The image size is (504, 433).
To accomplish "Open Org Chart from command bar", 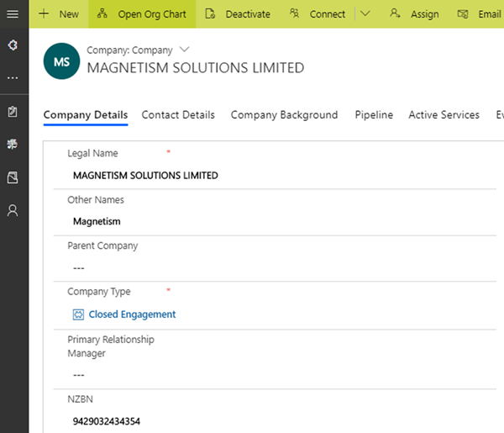I will click(x=142, y=14).
